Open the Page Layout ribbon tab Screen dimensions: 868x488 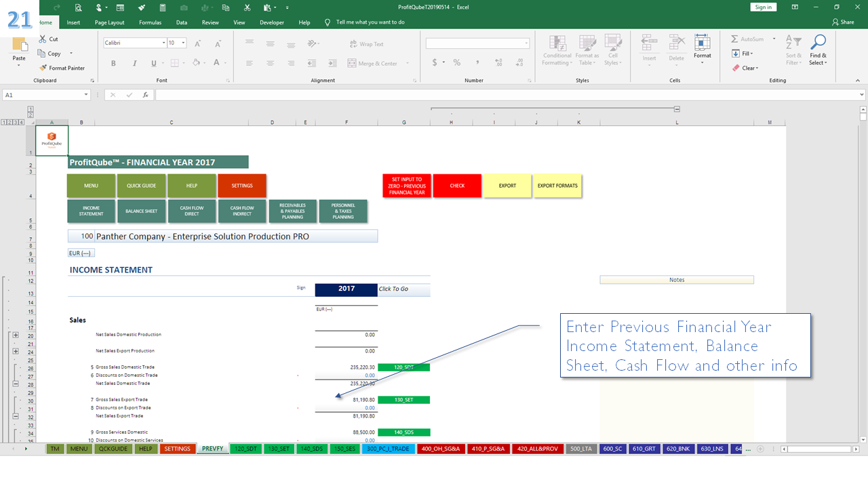coord(109,22)
